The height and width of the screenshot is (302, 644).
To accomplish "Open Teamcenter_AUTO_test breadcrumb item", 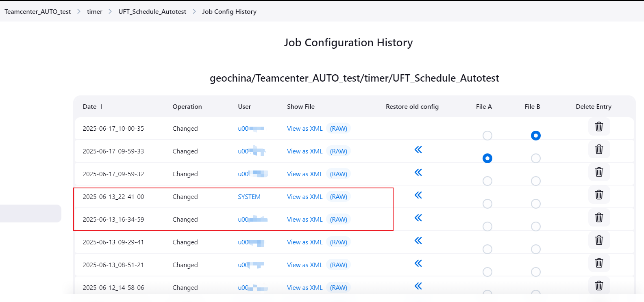I will click(x=37, y=12).
